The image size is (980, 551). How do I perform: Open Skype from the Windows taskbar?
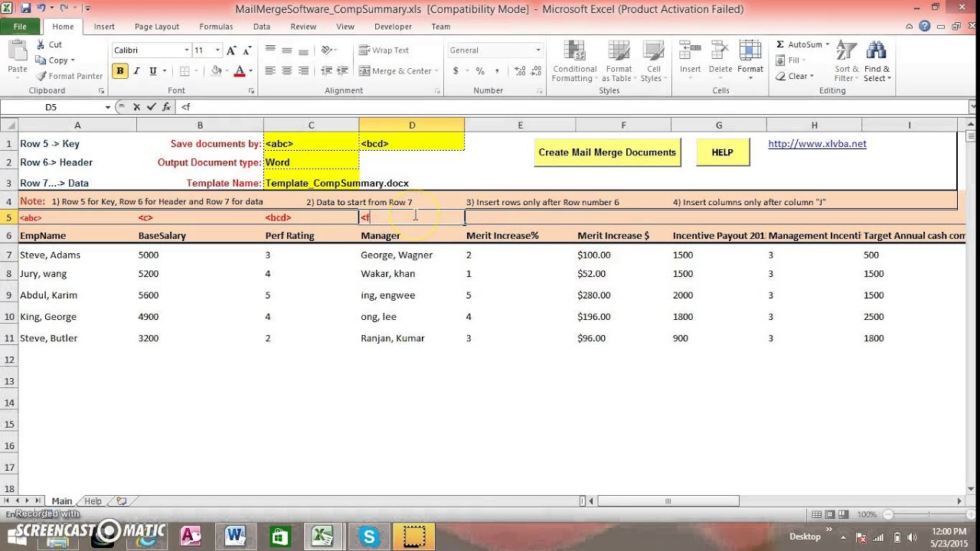tap(371, 536)
